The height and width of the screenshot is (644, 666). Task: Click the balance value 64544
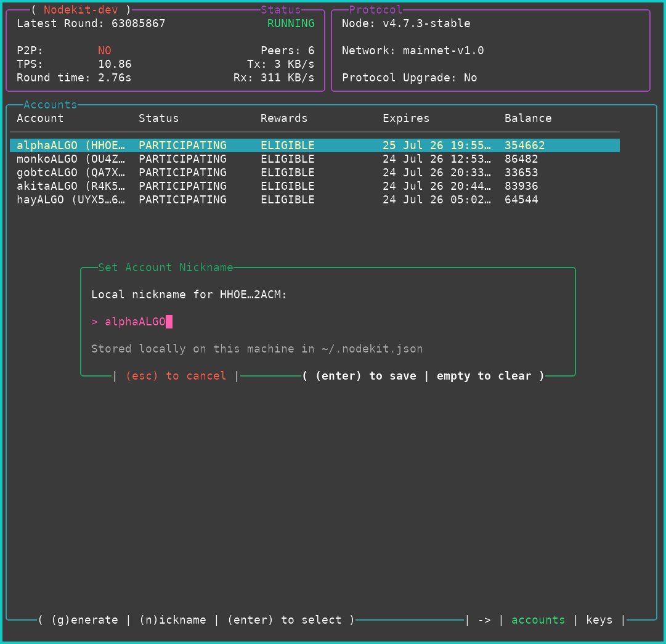pos(521,200)
